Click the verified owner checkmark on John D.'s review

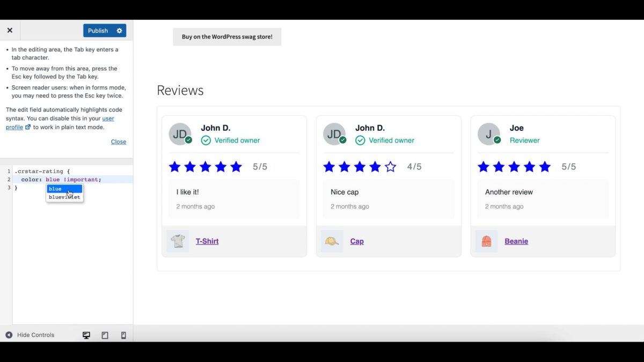point(206,140)
